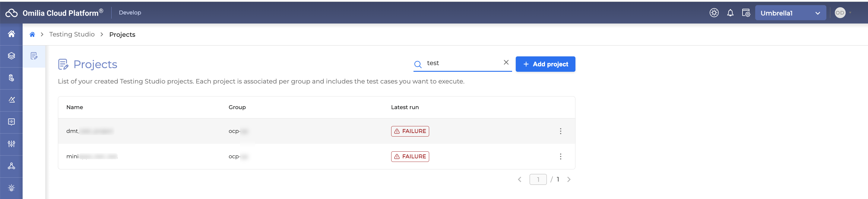The image size is (868, 199).
Task: Open the stacked layers sidebar icon
Action: point(11,56)
